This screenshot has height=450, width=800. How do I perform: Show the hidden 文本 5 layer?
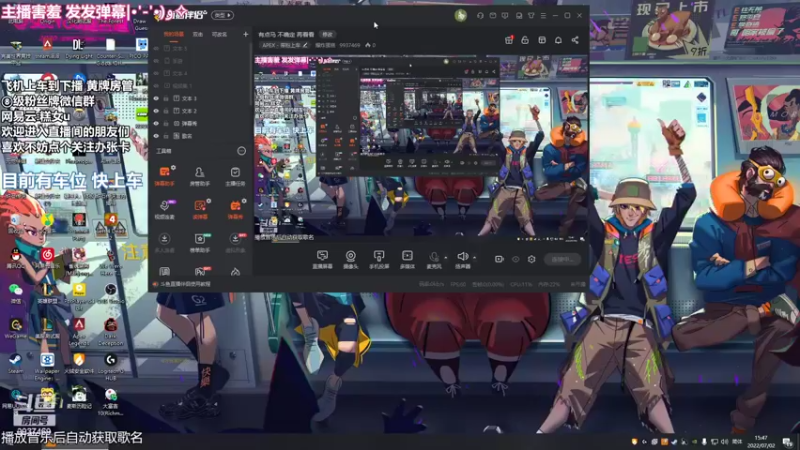(156, 48)
